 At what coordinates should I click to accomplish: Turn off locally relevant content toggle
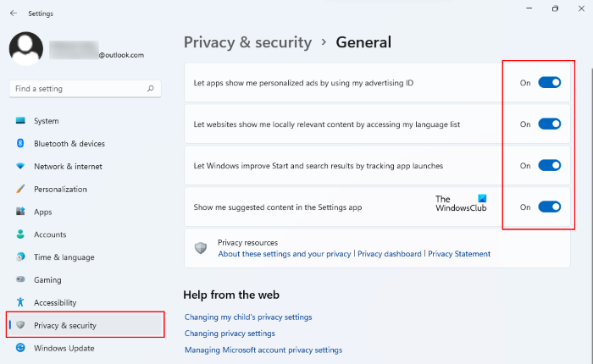550,124
